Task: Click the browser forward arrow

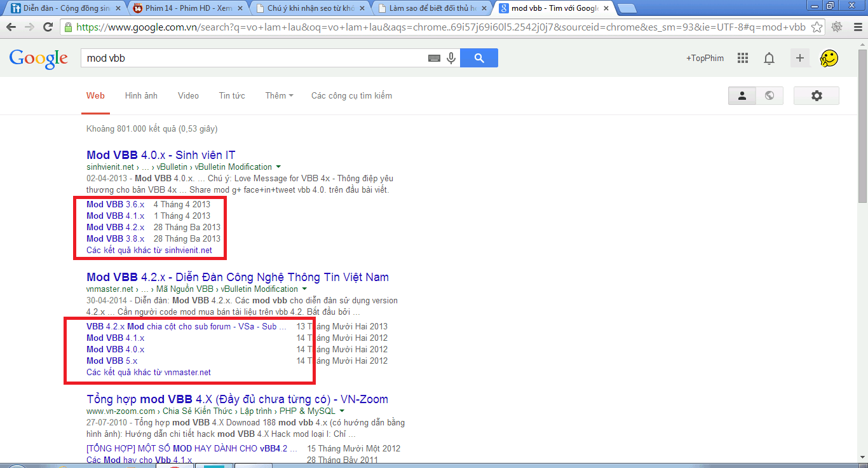Action: tap(29, 27)
